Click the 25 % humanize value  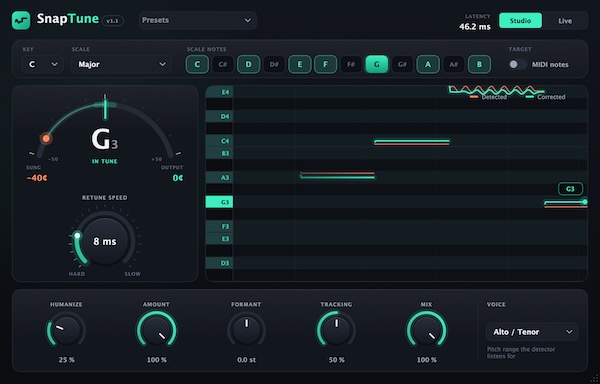pyautogui.click(x=67, y=360)
